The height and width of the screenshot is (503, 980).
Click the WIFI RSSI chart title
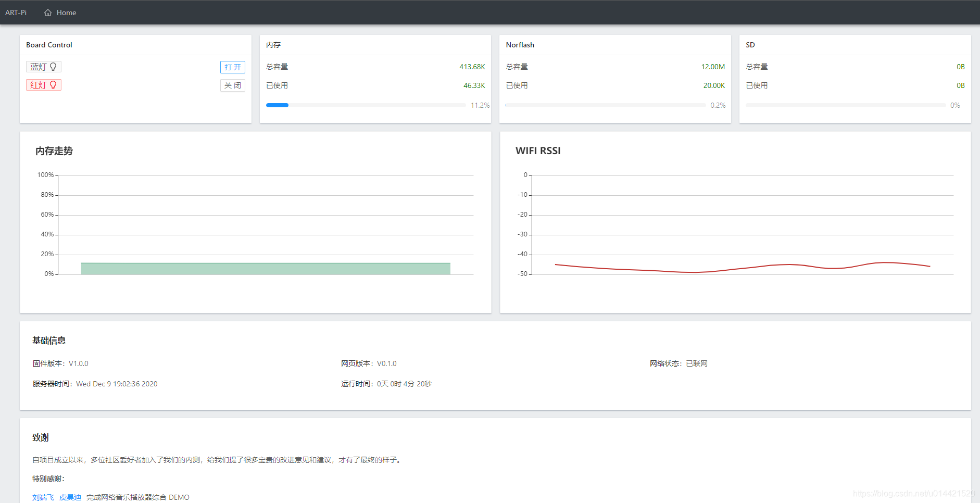coord(538,150)
